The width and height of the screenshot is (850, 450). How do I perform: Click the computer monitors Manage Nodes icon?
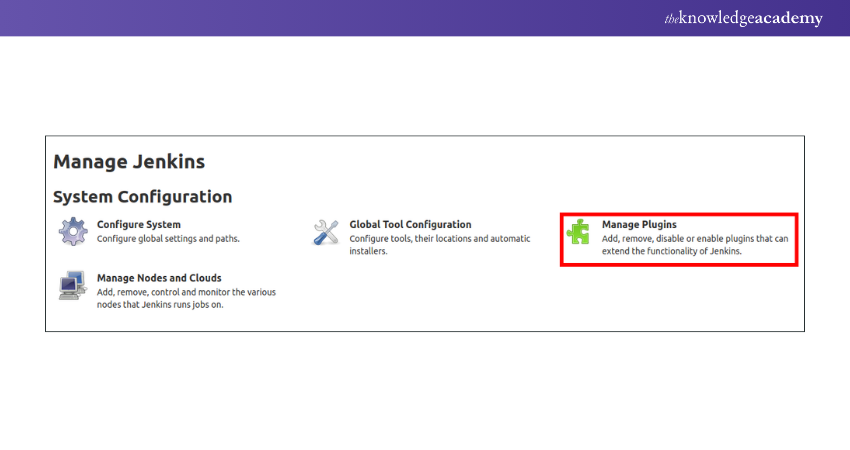[x=73, y=285]
